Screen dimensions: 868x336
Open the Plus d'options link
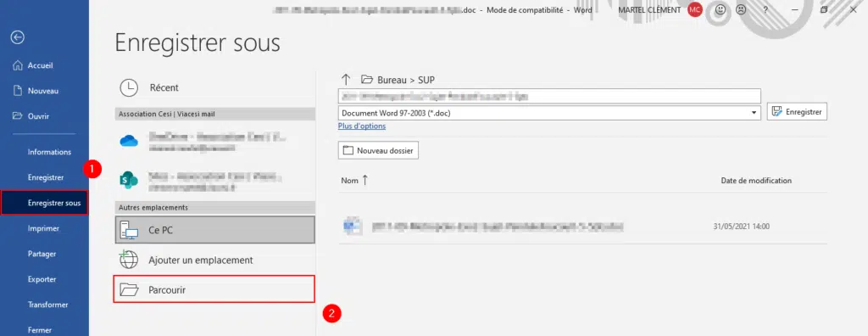[361, 126]
